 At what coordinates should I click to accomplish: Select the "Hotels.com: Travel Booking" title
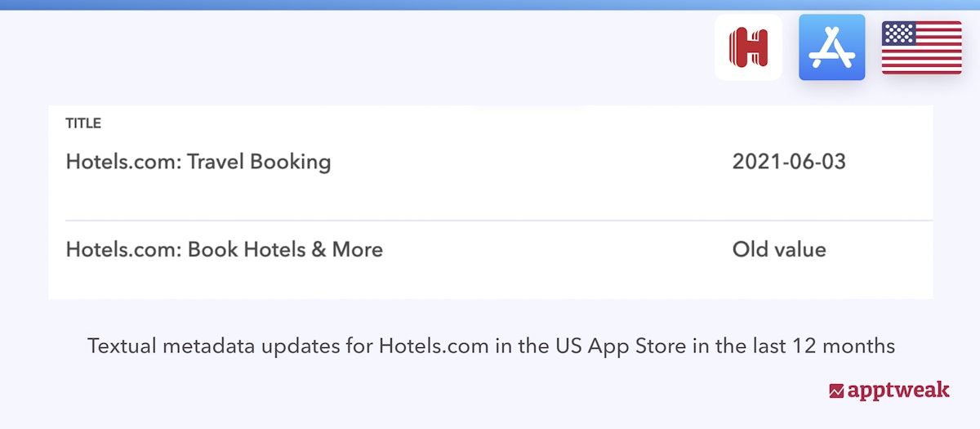coord(198,162)
